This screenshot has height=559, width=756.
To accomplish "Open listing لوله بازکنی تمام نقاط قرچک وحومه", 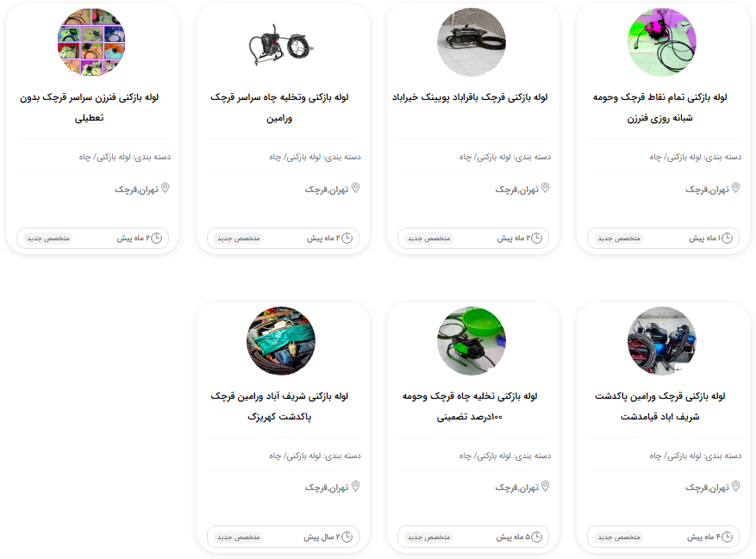I will coord(660,108).
